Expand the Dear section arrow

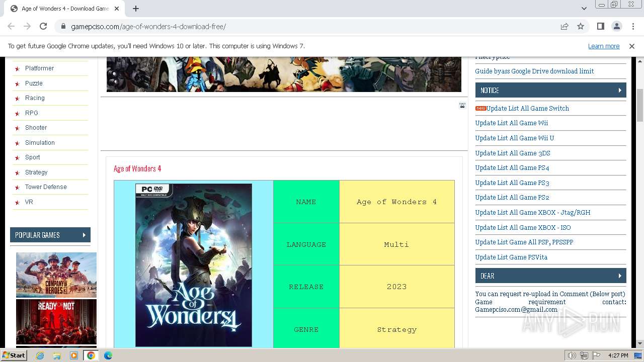620,276
